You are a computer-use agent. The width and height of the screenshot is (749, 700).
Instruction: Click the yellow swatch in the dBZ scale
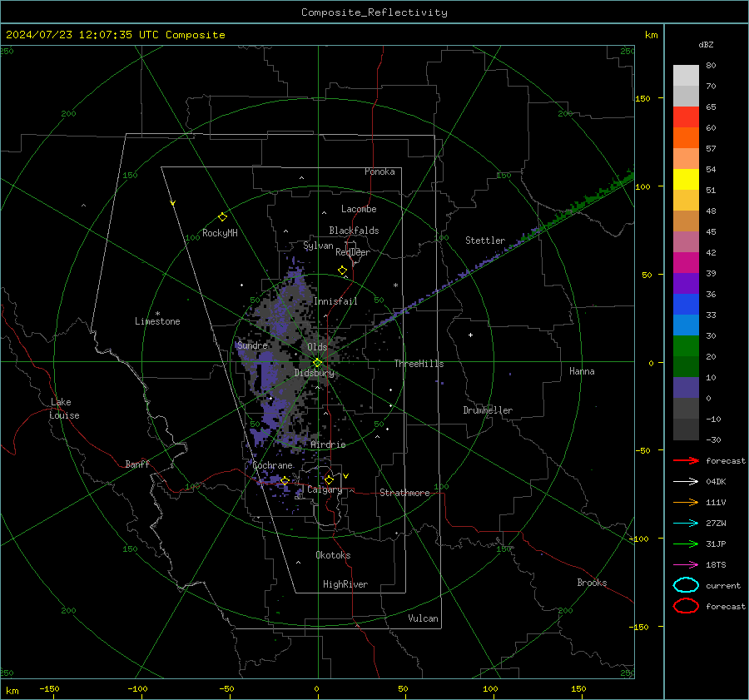pos(686,180)
